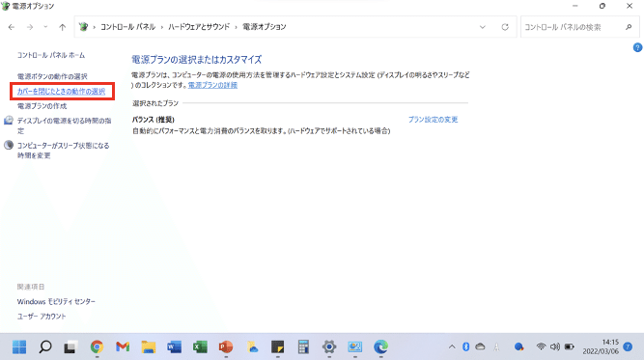This screenshot has width=644, height=360.
Task: Launch PowerPoint from taskbar
Action: tap(226, 346)
